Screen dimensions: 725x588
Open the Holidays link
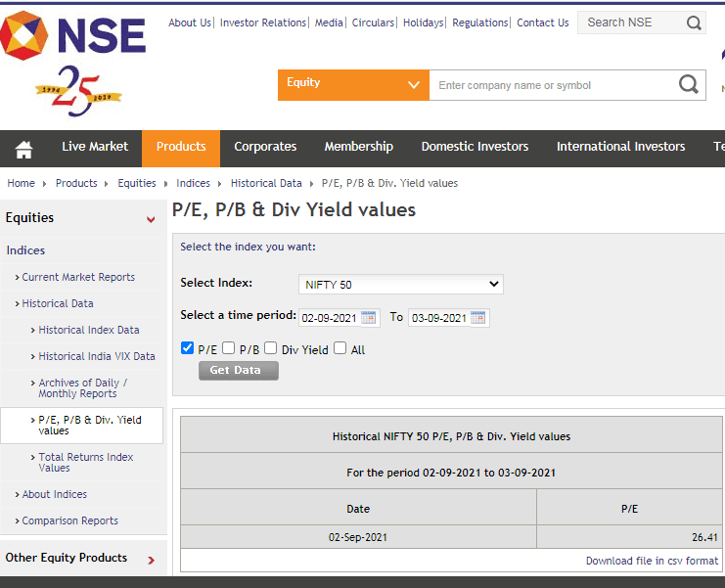423,23
